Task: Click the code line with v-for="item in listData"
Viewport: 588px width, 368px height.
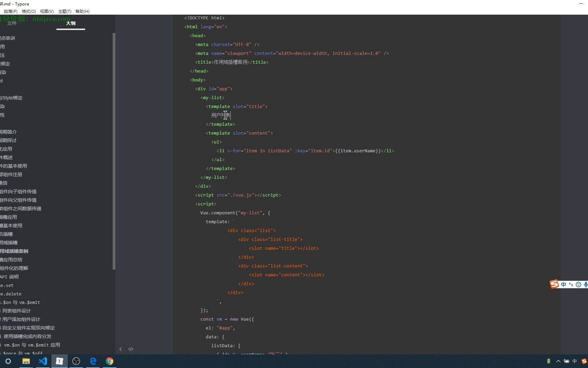Action: (x=305, y=151)
